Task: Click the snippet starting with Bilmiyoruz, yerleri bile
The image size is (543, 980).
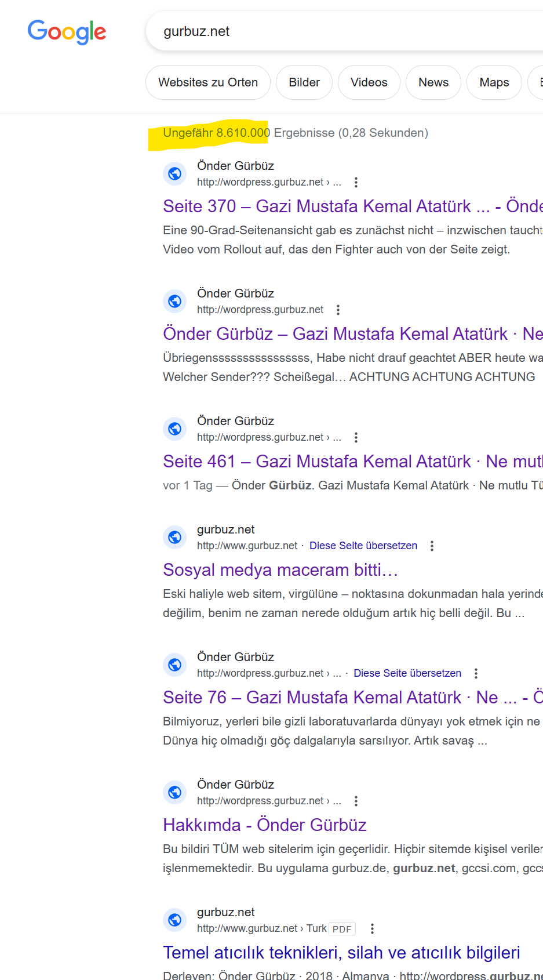Action: tap(353, 731)
